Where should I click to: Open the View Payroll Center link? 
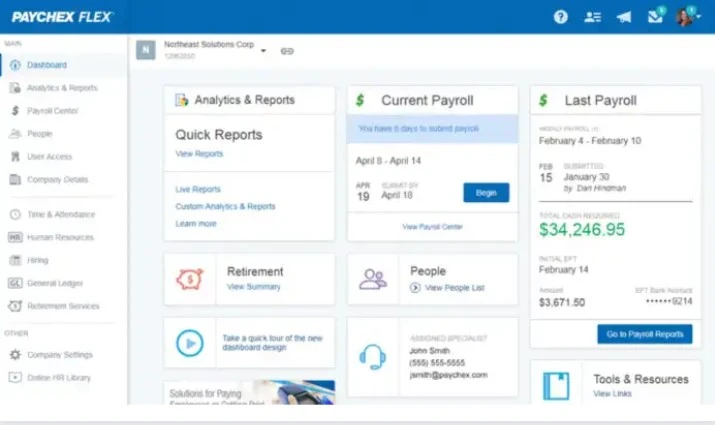point(432,227)
